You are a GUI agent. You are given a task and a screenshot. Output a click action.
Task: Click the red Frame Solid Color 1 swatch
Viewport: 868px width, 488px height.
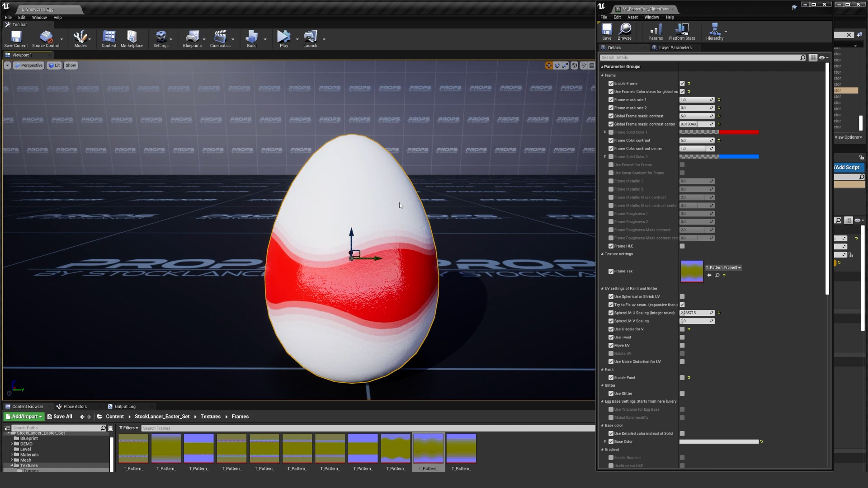tap(740, 132)
